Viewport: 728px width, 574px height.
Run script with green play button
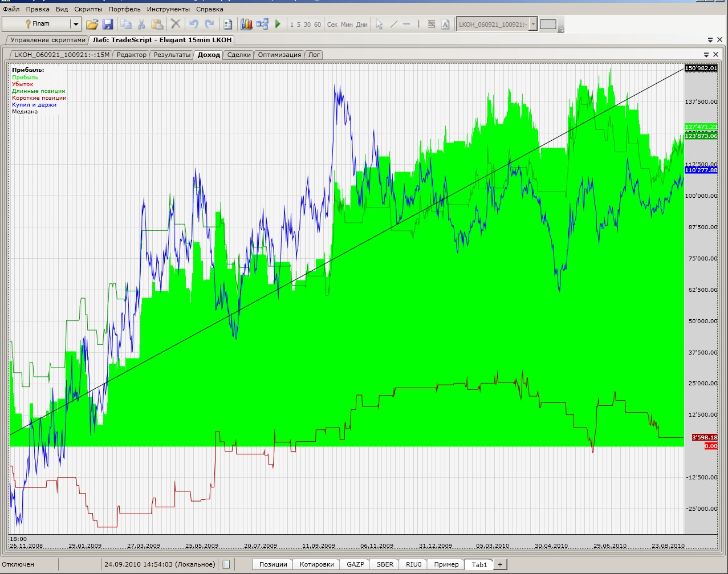click(x=278, y=24)
